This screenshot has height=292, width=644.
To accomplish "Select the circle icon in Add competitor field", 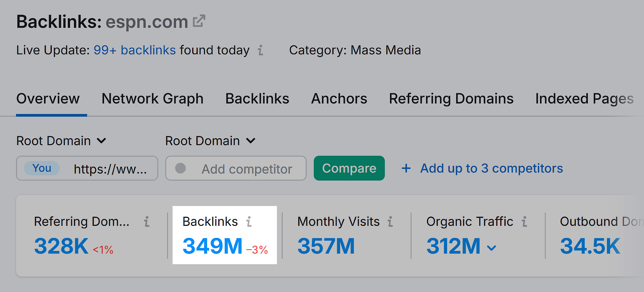I will point(181,169).
